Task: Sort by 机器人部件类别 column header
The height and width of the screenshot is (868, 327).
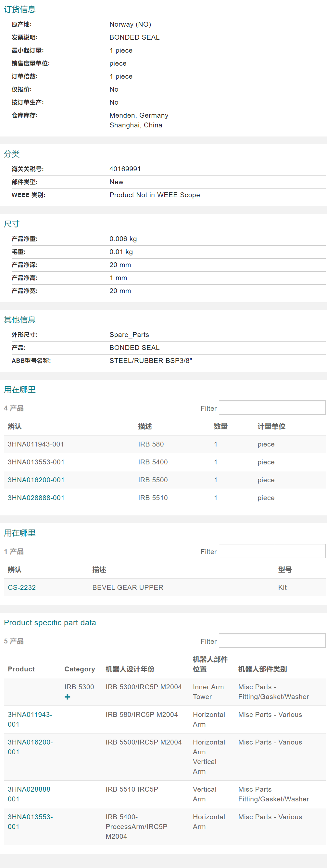Action: tap(263, 669)
